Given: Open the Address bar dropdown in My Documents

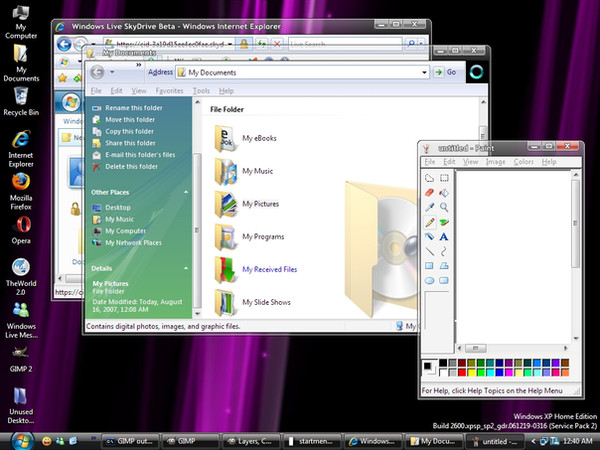Looking at the screenshot, I should pyautogui.click(x=424, y=72).
